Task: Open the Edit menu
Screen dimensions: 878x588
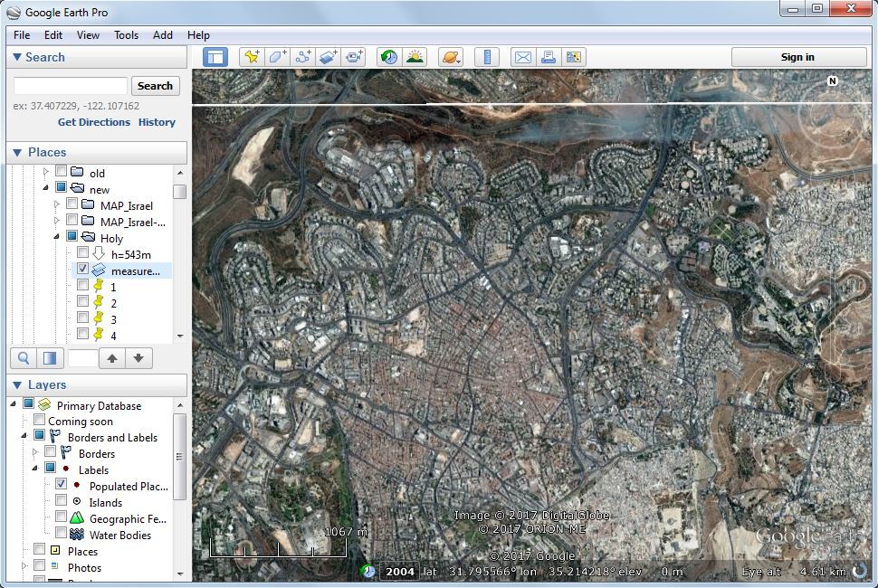Action: point(53,35)
